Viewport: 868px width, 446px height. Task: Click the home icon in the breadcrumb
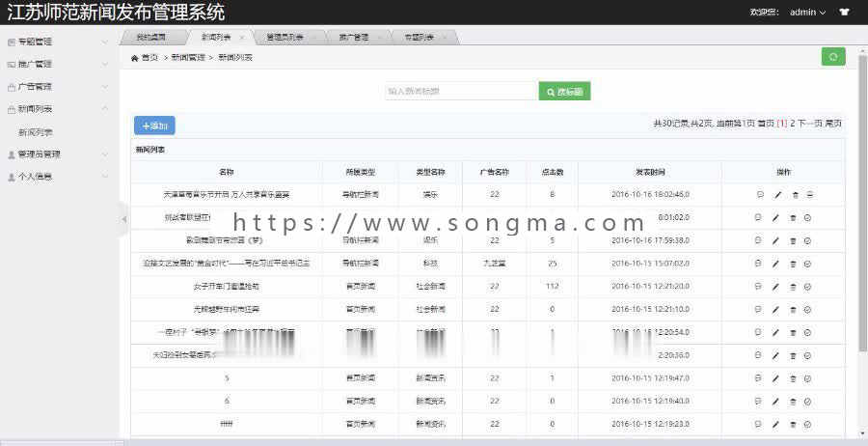click(x=134, y=58)
